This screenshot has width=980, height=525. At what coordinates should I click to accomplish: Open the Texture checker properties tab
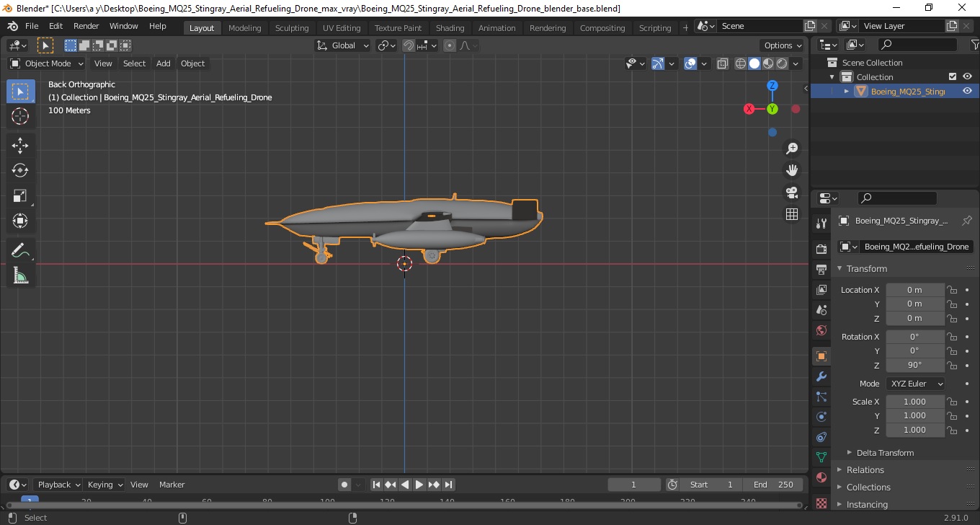click(x=821, y=503)
